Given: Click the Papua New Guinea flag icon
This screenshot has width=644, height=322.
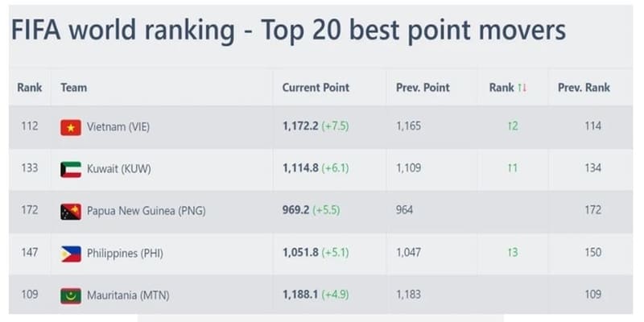Looking at the screenshot, I should 71,212.
